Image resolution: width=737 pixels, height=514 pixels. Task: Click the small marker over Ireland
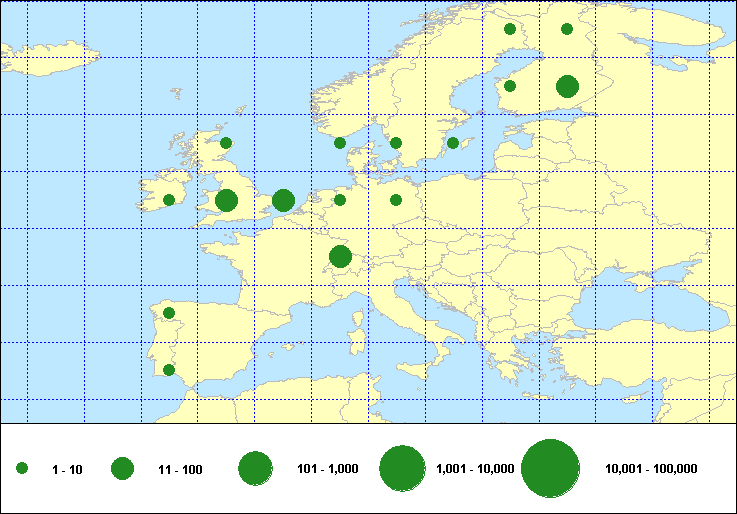coord(169,200)
